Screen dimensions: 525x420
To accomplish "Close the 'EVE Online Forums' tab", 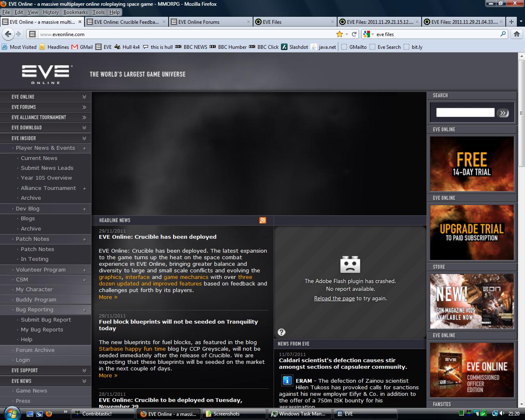I will click(x=248, y=22).
